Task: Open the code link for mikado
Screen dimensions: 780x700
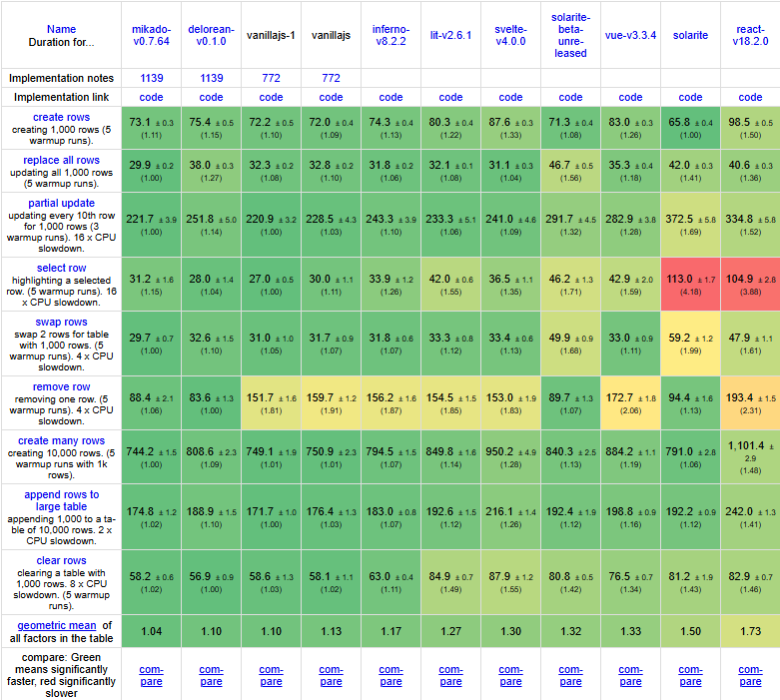Action: tap(151, 98)
